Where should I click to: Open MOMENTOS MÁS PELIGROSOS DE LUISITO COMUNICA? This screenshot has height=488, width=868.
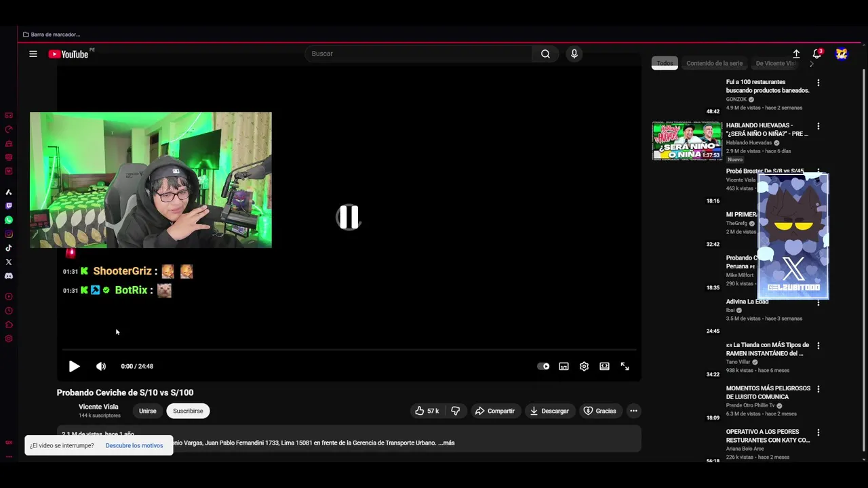tap(768, 392)
